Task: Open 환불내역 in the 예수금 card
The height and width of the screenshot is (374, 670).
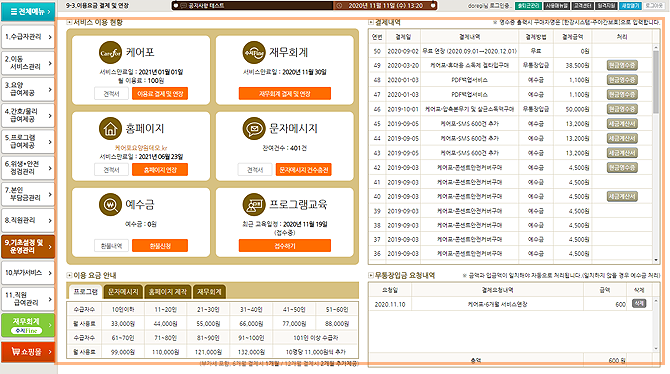Action: (112, 246)
